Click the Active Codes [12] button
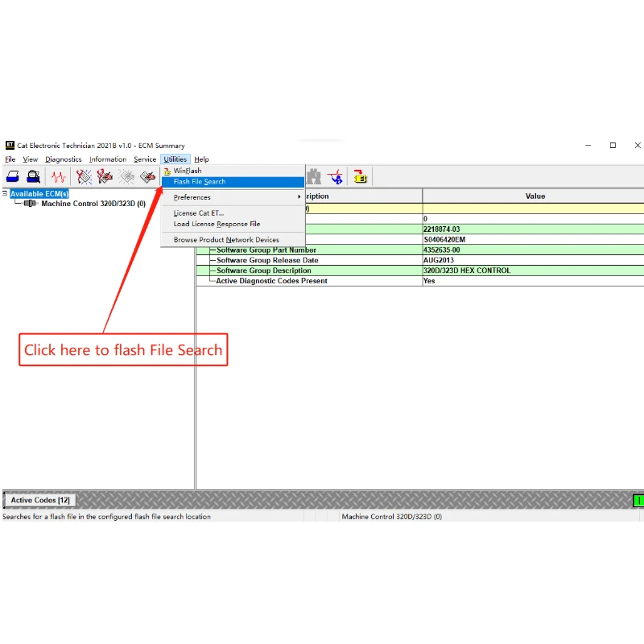Image resolution: width=644 pixels, height=644 pixels. tap(40, 500)
